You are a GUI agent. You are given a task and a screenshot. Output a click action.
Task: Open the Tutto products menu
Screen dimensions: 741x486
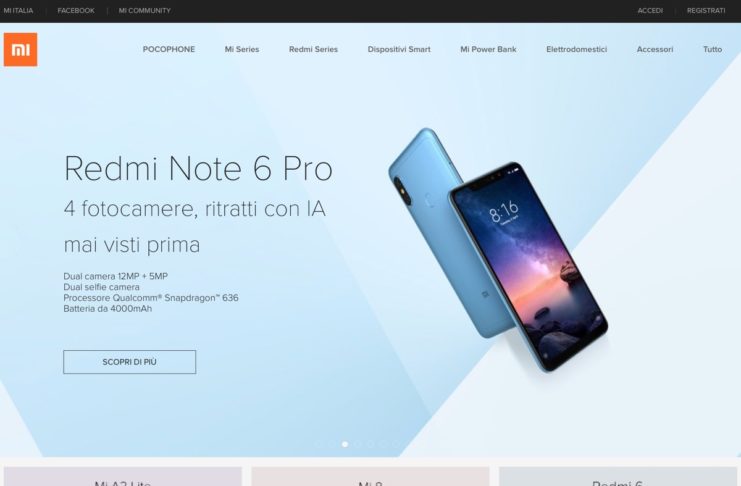click(712, 49)
